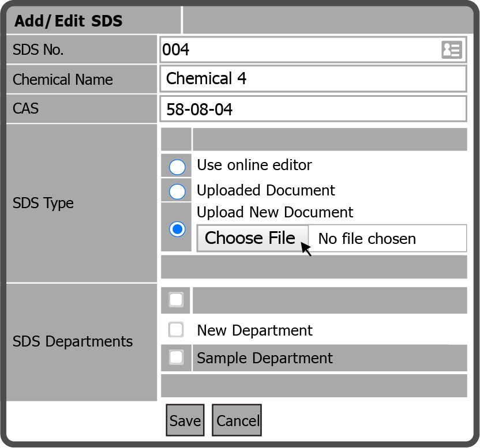Viewport: 480px width, 448px height.
Task: Click the contact card icon in SDS No. field
Action: pos(451,50)
